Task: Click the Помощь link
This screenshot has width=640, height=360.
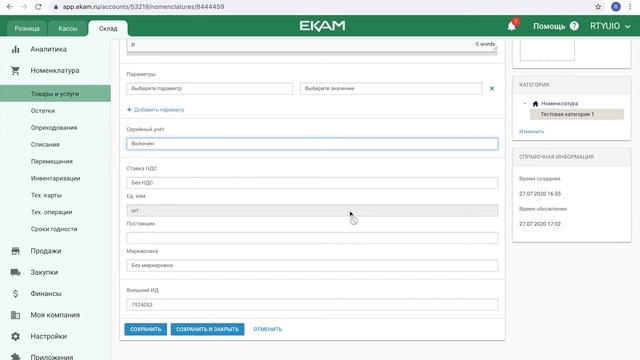Action: click(549, 26)
